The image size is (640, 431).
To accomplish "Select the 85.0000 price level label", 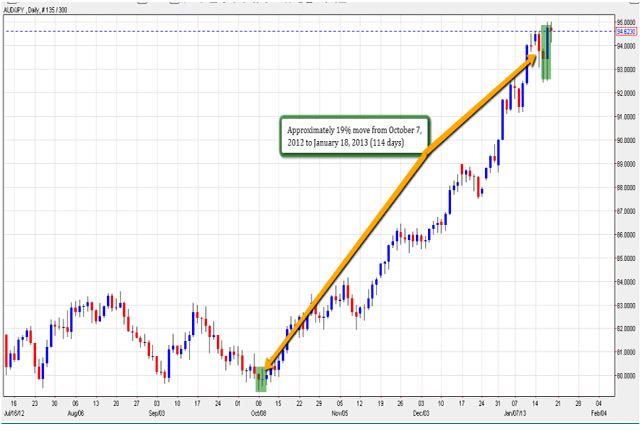I will pyautogui.click(x=626, y=258).
